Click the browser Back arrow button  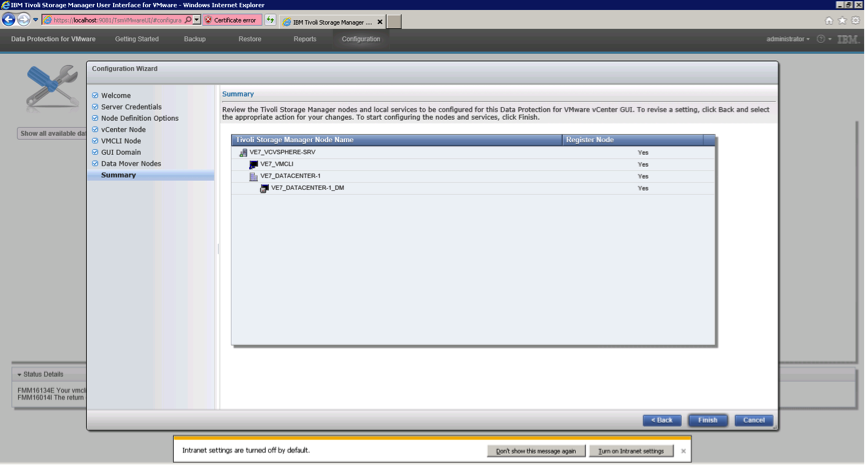(x=8, y=20)
